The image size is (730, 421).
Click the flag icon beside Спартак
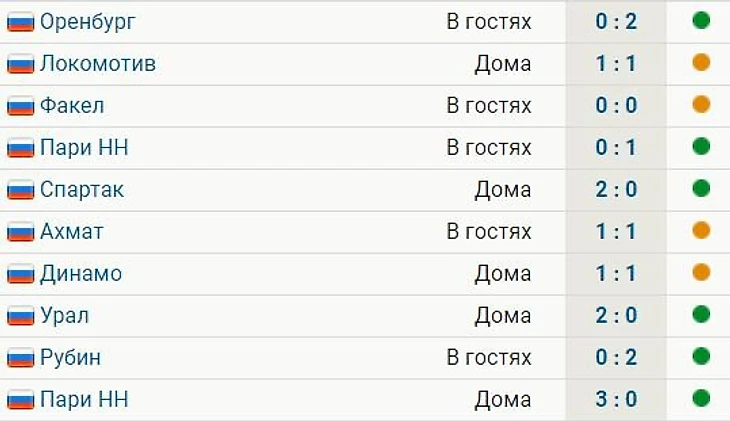click(20, 190)
